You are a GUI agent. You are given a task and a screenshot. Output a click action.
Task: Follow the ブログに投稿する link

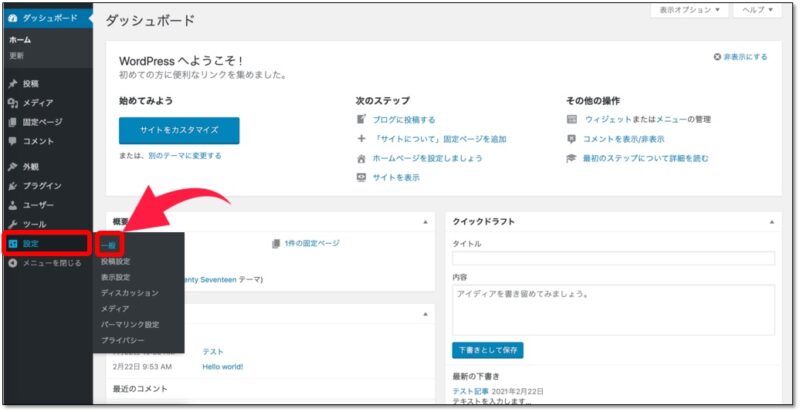pyautogui.click(x=404, y=119)
